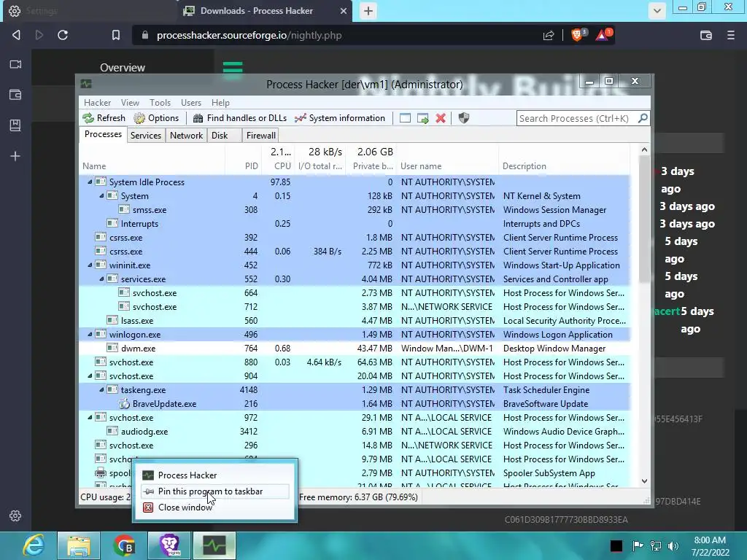The image size is (747, 560).
Task: Click the magnifier icon in search box
Action: 643,118
